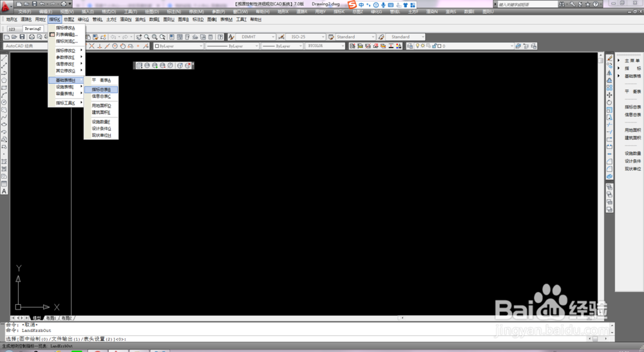This screenshot has height=352, width=644.
Task: Open the 地形X menu in the menu bar
Action: [x=12, y=19]
